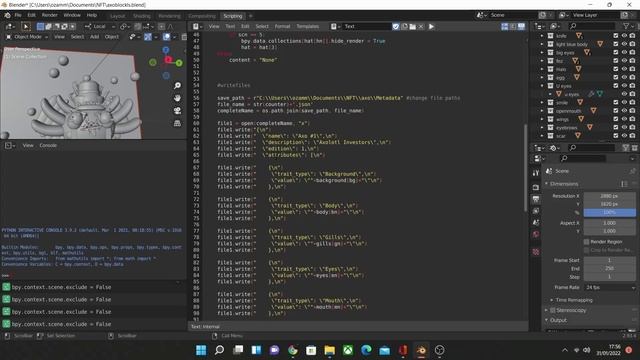Run the script with the play button
Viewport: 640px width, 360px height.
pyautogui.click(x=431, y=27)
